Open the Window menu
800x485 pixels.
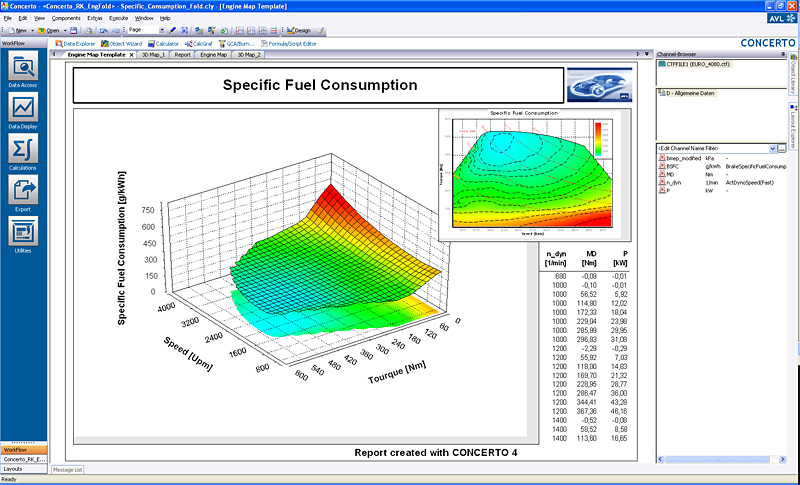tap(144, 18)
